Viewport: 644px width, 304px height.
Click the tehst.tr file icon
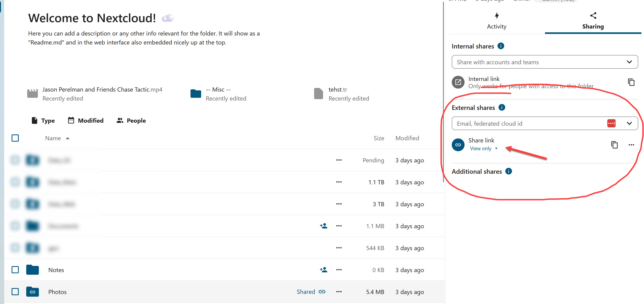(318, 94)
